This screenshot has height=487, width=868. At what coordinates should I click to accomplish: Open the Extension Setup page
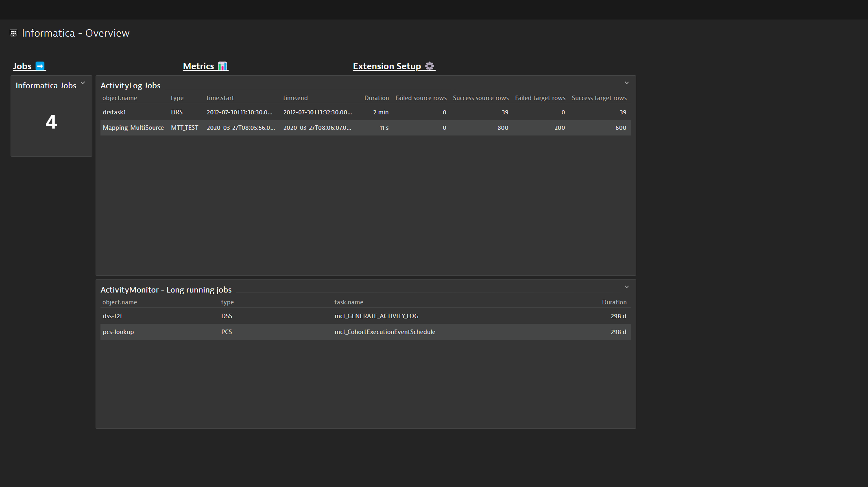[386, 66]
